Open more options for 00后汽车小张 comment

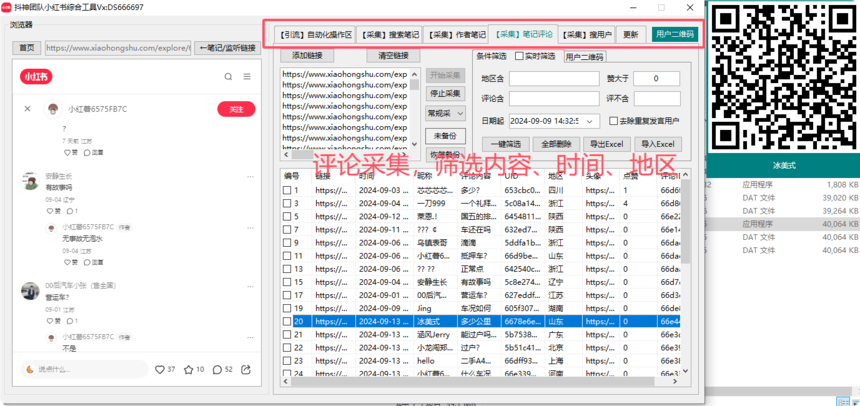pyautogui.click(x=251, y=286)
